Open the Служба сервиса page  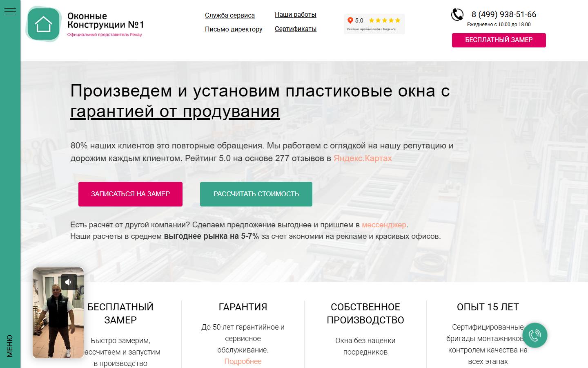click(230, 16)
